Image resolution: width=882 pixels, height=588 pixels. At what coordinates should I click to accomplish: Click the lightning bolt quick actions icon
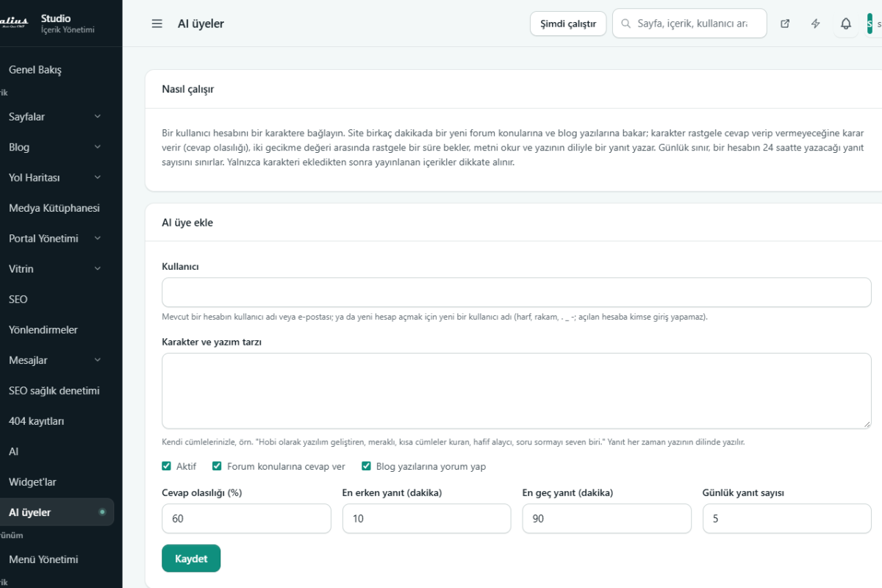(816, 24)
